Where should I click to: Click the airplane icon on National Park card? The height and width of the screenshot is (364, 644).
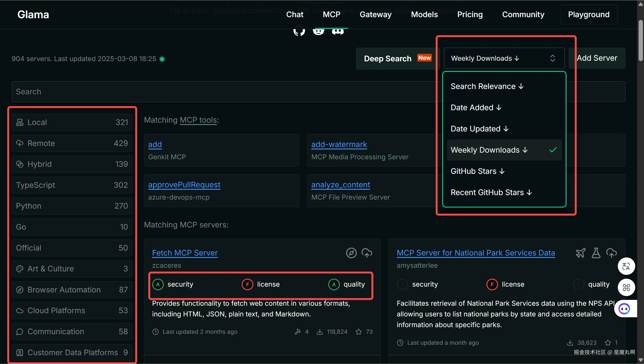coord(580,253)
